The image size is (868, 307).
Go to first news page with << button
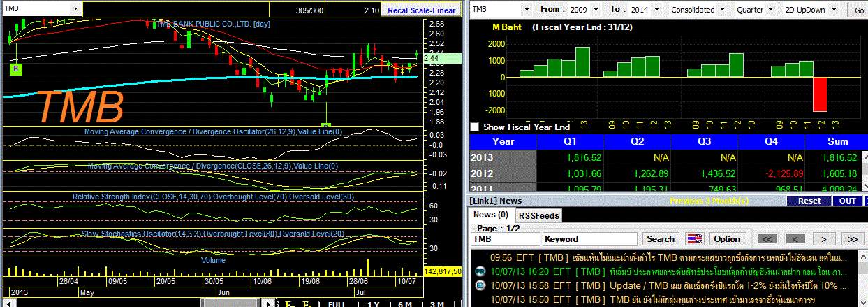[x=767, y=239]
